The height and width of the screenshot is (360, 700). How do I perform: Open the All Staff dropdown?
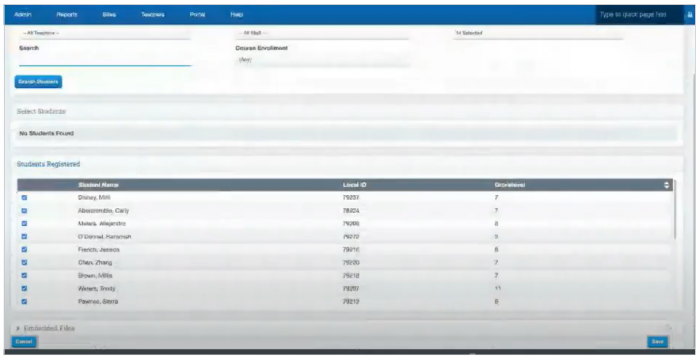click(322, 33)
